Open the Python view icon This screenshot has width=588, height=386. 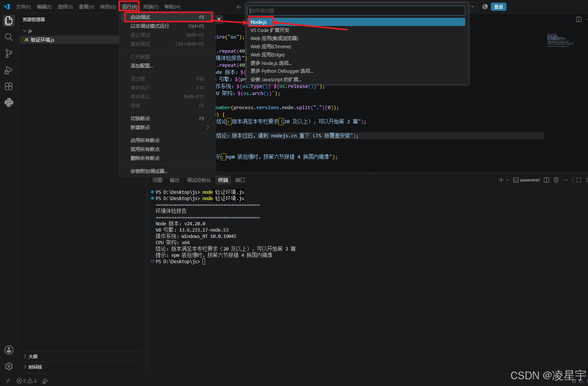[x=9, y=102]
